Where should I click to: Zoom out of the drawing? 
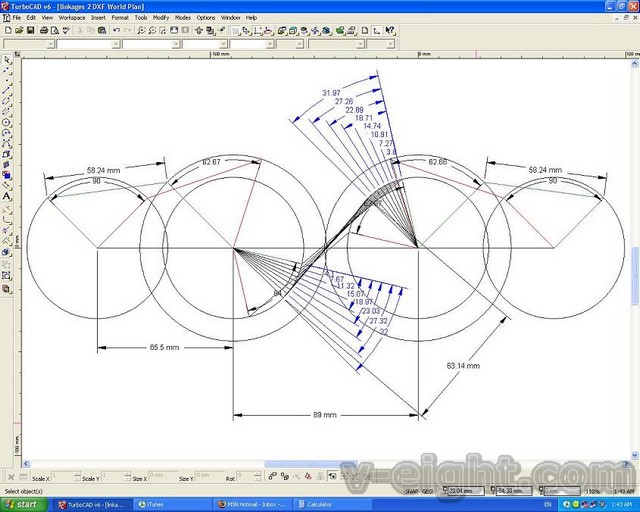tap(152, 30)
